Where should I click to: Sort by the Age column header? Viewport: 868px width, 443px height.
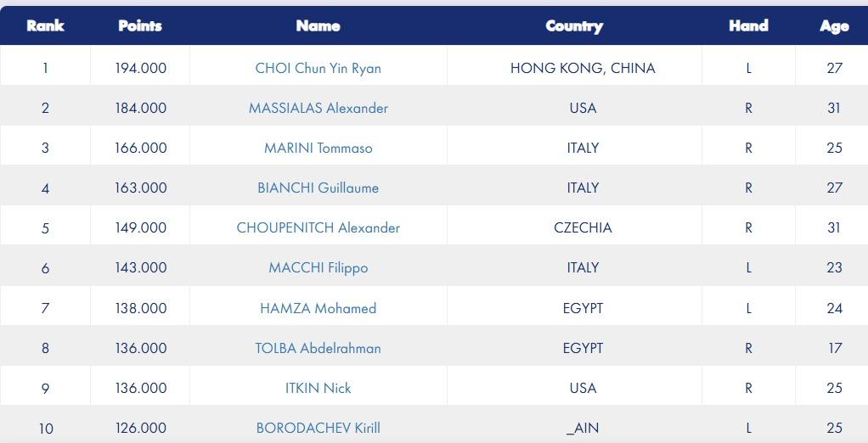pos(834,26)
